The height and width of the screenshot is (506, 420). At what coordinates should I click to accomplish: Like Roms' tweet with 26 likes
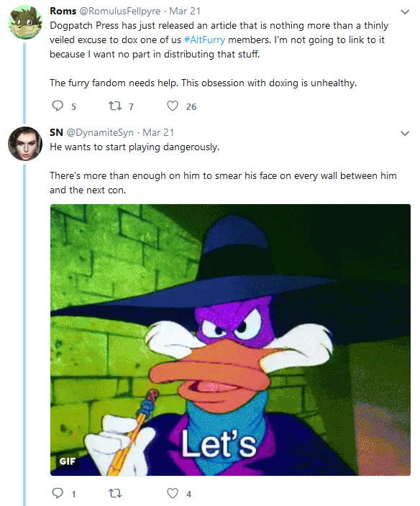[173, 106]
